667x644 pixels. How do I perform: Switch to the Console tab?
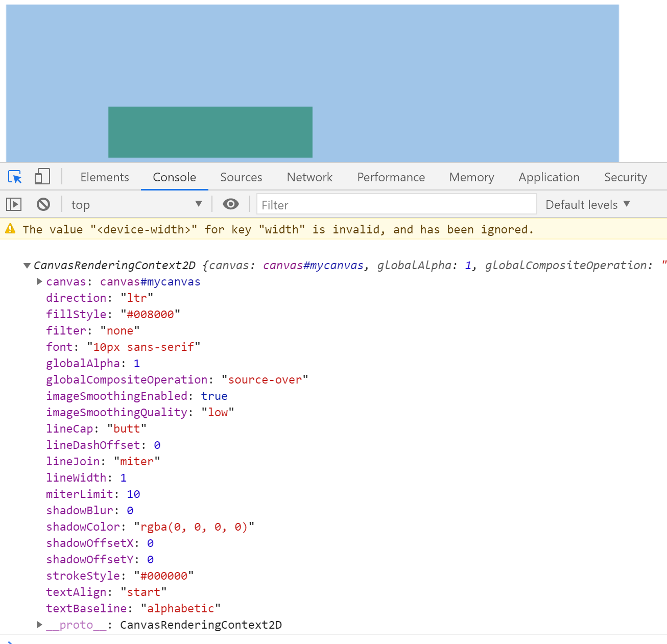pyautogui.click(x=175, y=177)
